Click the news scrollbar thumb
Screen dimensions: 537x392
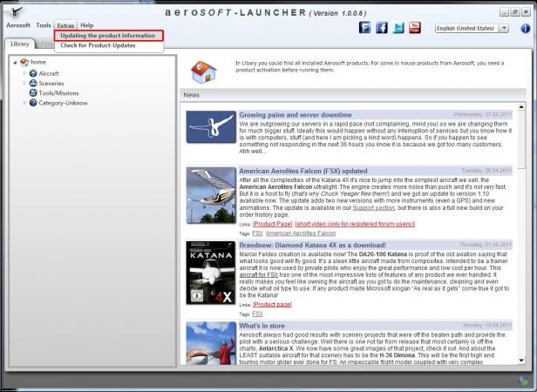(521, 140)
